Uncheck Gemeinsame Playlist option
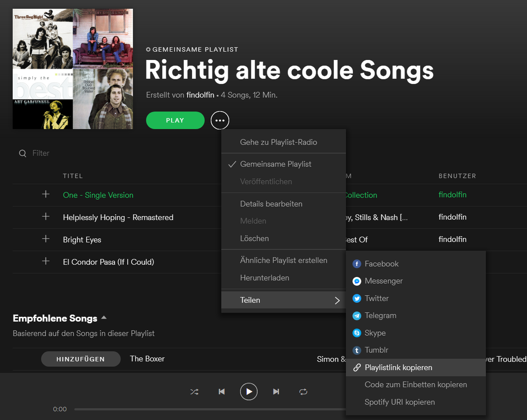Image resolution: width=527 pixels, height=420 pixels. coord(276,164)
